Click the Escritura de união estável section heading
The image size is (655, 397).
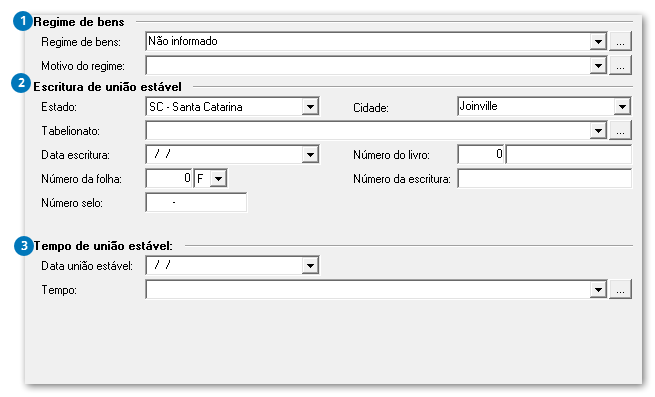tap(107, 87)
